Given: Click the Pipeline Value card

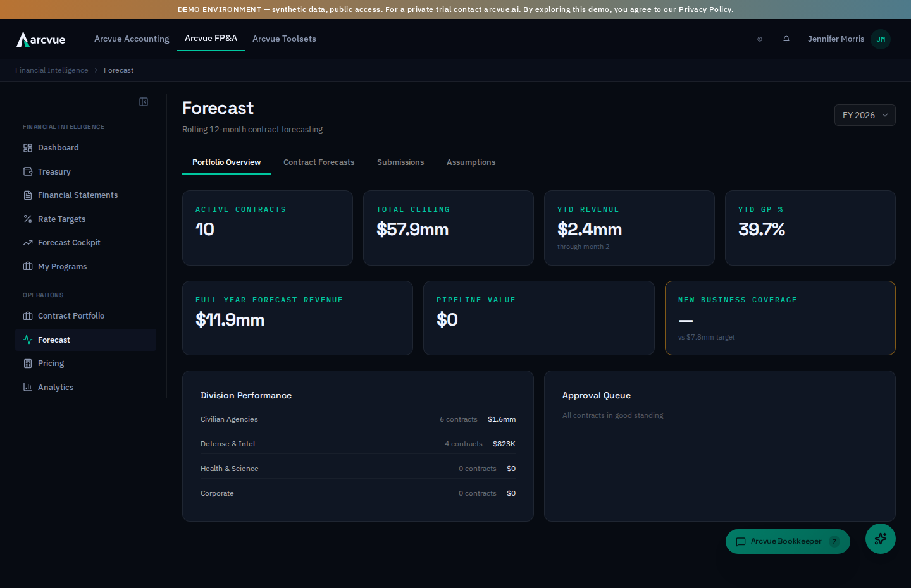Looking at the screenshot, I should click(x=539, y=318).
